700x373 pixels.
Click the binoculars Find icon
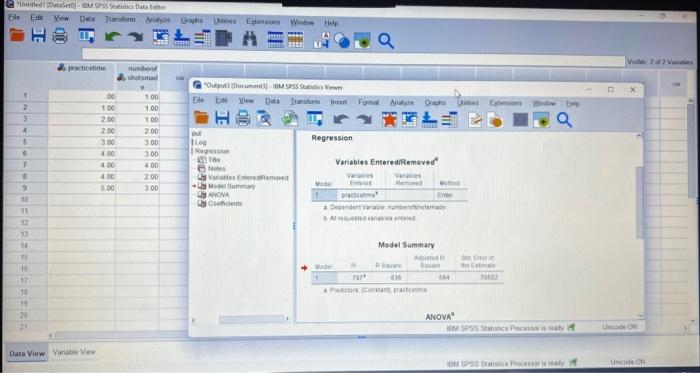point(250,39)
